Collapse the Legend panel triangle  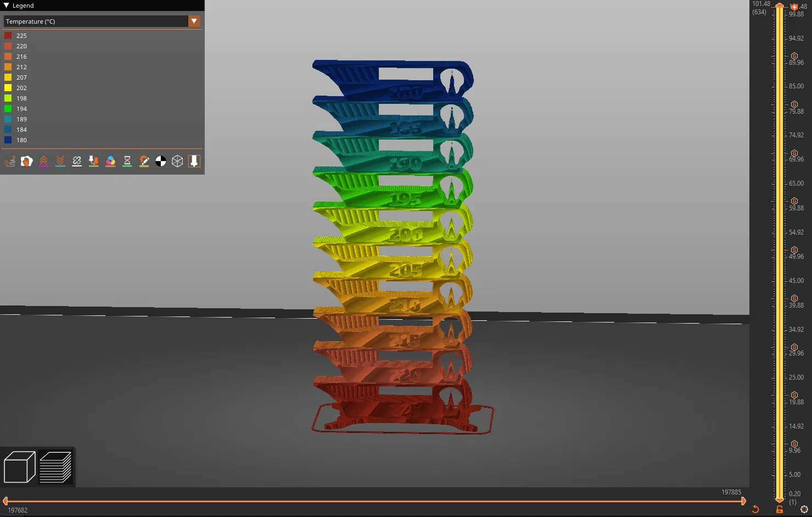[x=6, y=5]
